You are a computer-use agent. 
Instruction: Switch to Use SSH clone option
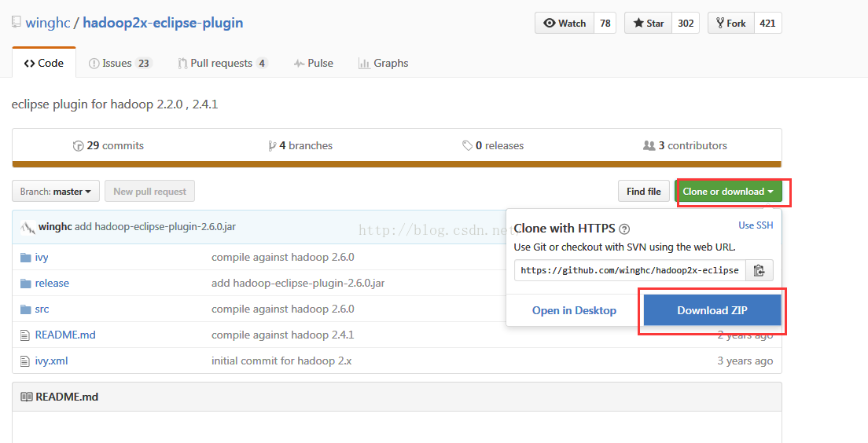(756, 225)
